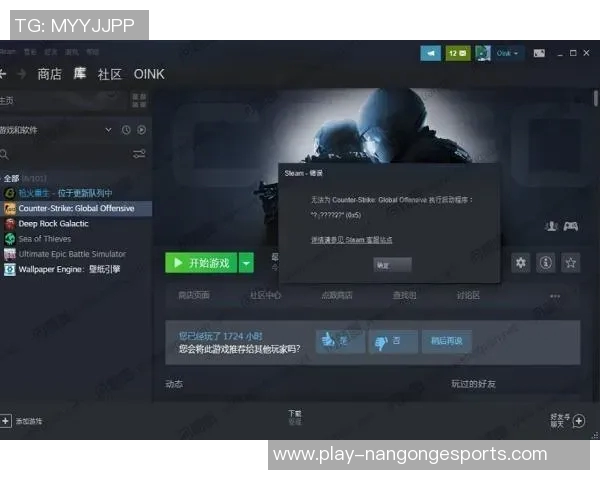Screen dimensions: 600x480
Task: Toggle the library grid view icon
Action: pyautogui.click(x=139, y=101)
